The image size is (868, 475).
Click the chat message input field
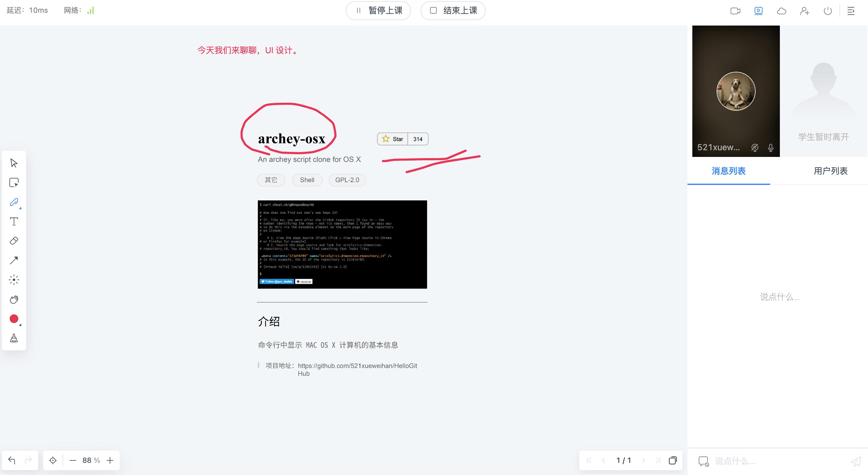point(758,461)
